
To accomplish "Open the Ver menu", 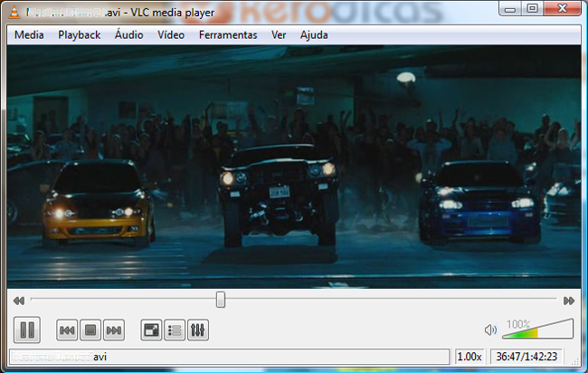I will [x=279, y=35].
